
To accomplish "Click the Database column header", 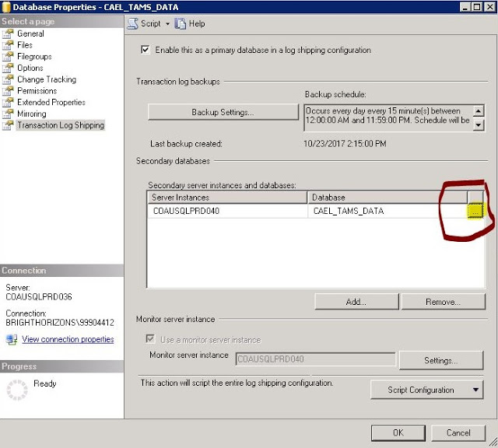I will (x=388, y=198).
